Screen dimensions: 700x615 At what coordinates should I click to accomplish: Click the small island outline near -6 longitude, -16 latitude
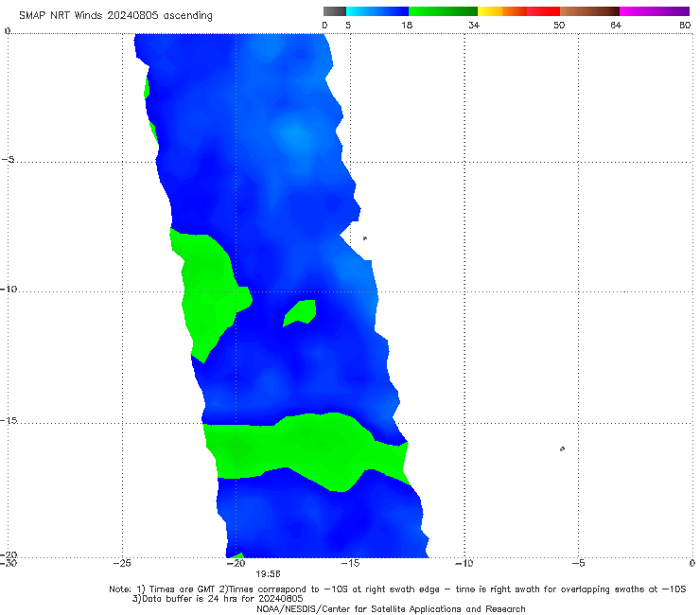(x=562, y=448)
